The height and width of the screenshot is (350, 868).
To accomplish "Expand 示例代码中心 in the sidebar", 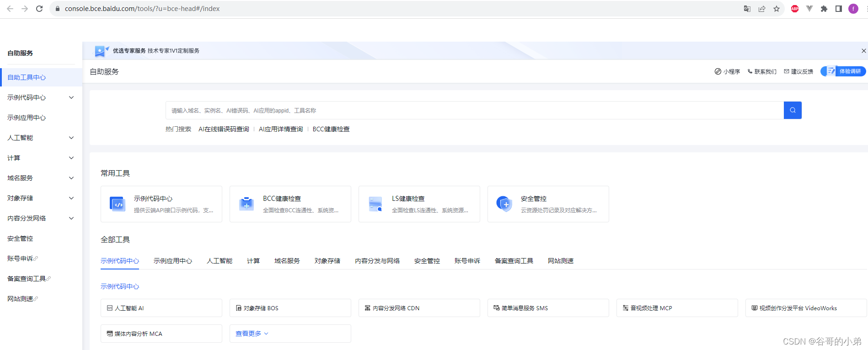I will tap(71, 97).
